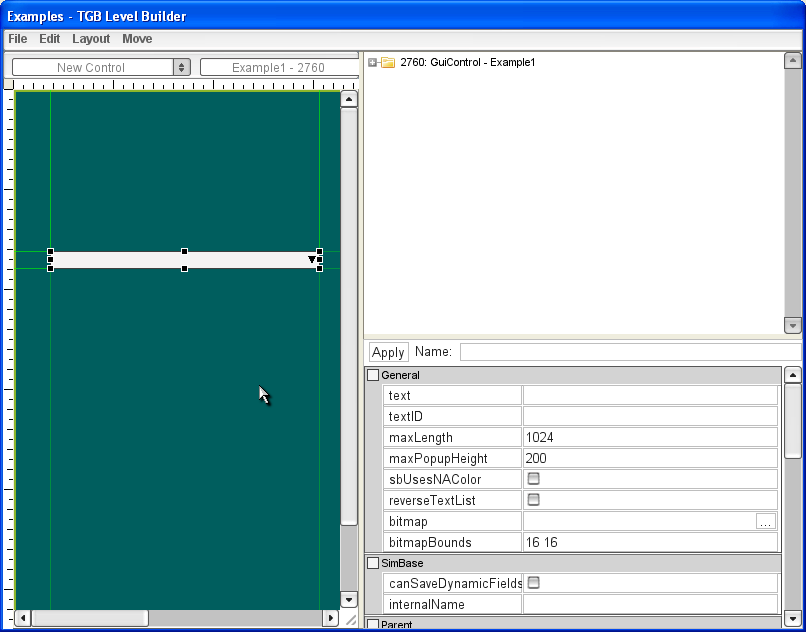Click the tree panel scrollbar up arrow
Screen dimensions: 806x632
[x=793, y=61]
